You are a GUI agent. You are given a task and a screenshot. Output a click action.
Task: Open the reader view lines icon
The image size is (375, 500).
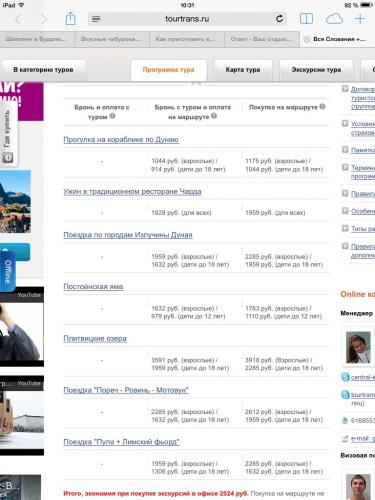coord(96,19)
